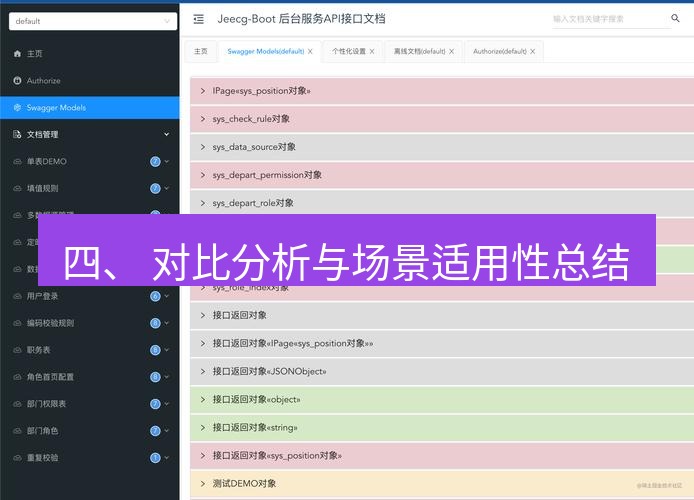Viewport: 694px width, 500px height.
Task: Click the cloud icon beside 单表DEMO
Action: point(17,162)
